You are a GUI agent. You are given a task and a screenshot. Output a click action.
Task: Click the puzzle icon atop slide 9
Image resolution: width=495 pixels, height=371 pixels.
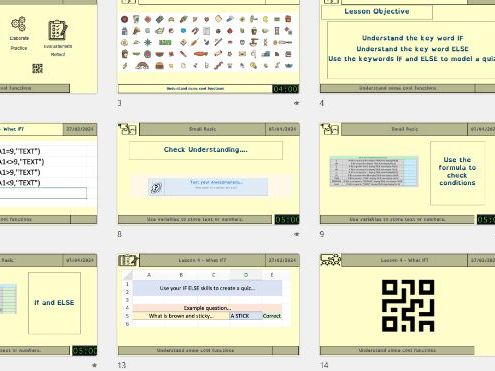330,129
